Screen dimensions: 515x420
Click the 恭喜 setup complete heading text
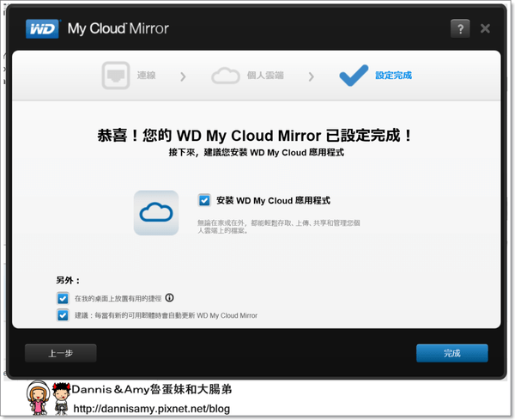coord(254,136)
